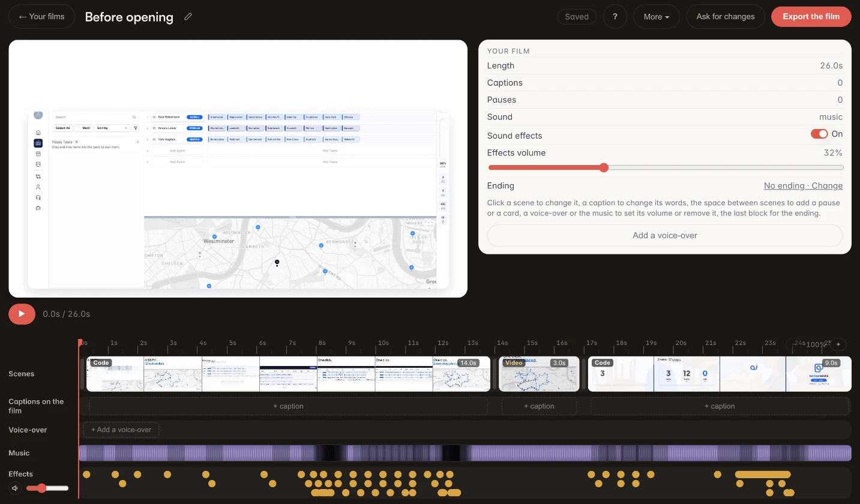Go back to Your films
Image resolution: width=860 pixels, height=504 pixels.
(41, 17)
